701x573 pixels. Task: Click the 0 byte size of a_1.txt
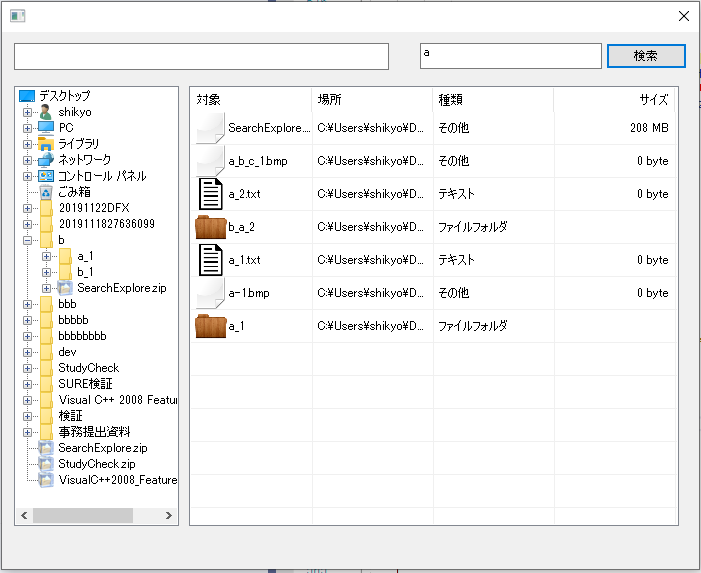pyautogui.click(x=653, y=260)
